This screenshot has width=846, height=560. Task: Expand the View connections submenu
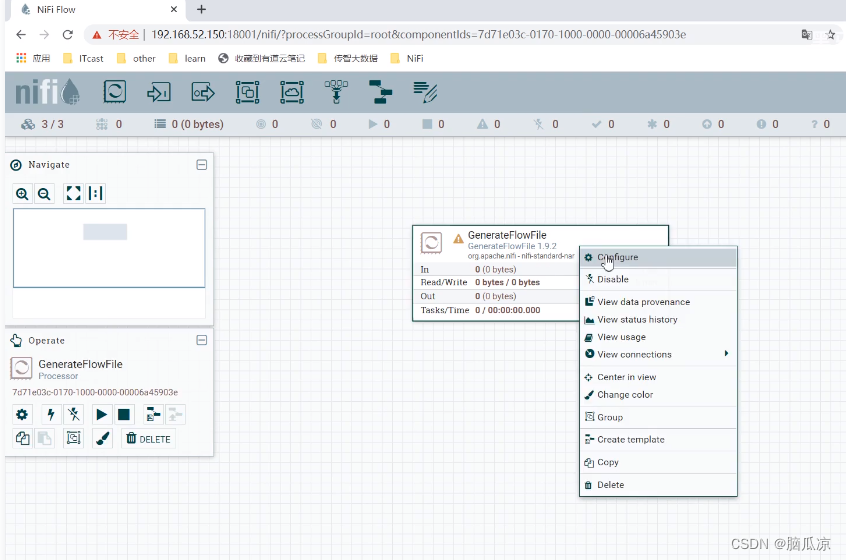658,354
